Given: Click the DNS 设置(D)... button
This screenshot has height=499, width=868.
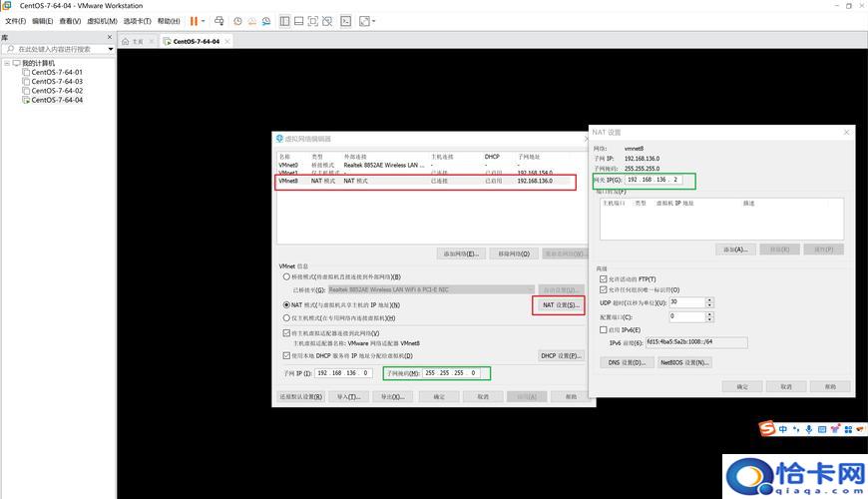Looking at the screenshot, I should tap(625, 362).
